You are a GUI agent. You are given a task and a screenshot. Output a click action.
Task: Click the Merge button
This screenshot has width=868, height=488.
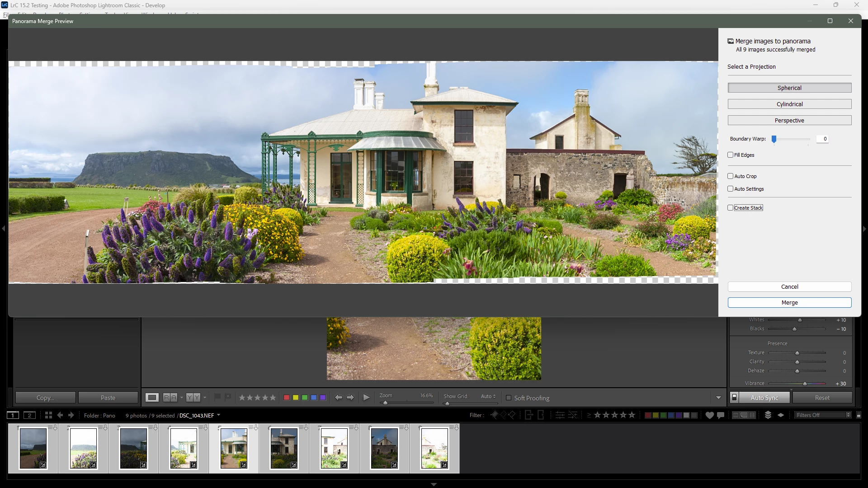[x=789, y=303]
